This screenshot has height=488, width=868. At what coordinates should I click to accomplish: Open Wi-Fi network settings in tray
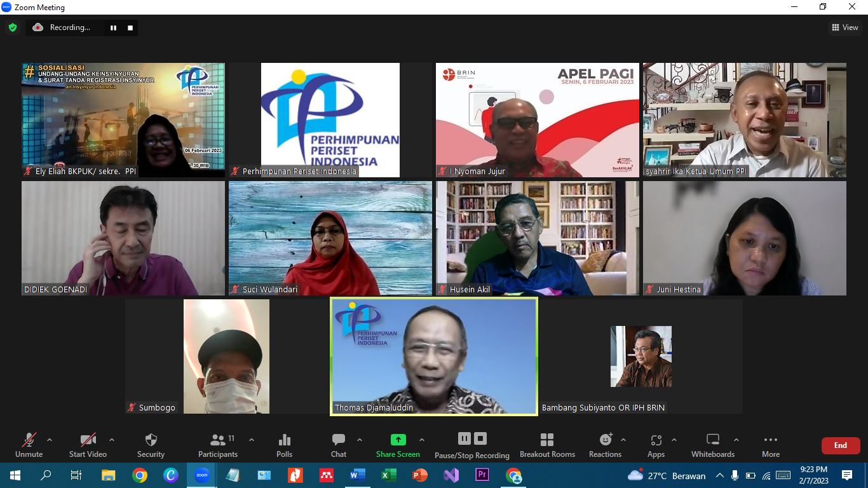[x=766, y=475]
